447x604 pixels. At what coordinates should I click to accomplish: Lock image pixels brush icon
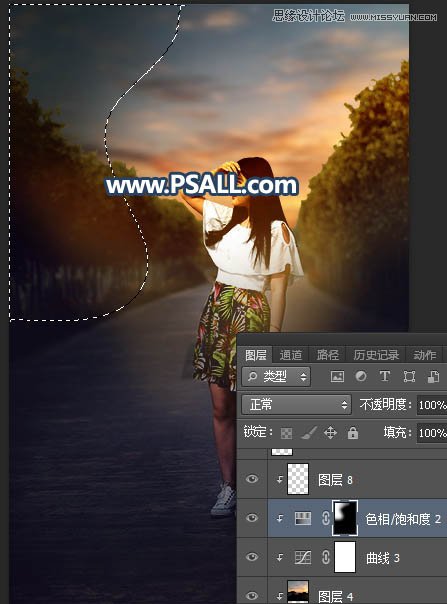click(309, 433)
